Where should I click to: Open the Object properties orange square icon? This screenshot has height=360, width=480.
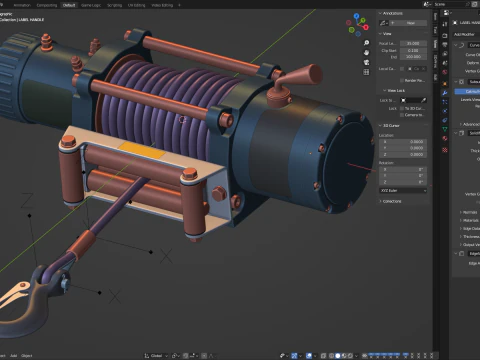tap(445, 83)
